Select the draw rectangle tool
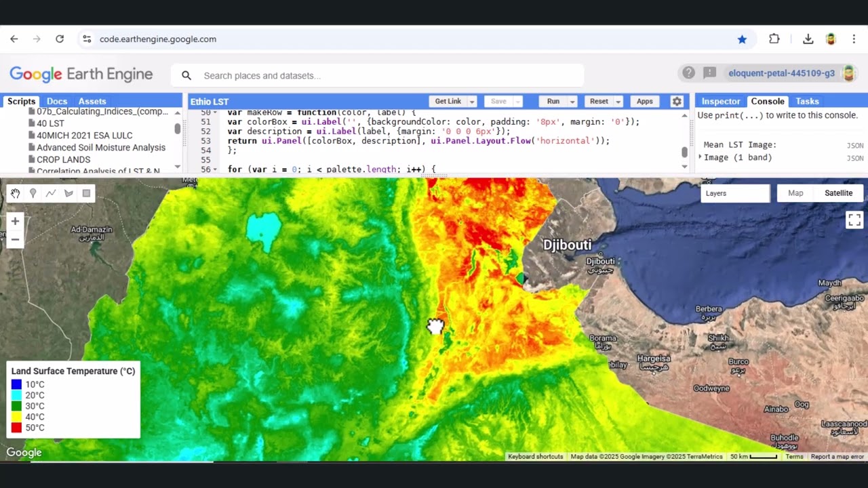The width and height of the screenshot is (868, 488). tap(86, 194)
